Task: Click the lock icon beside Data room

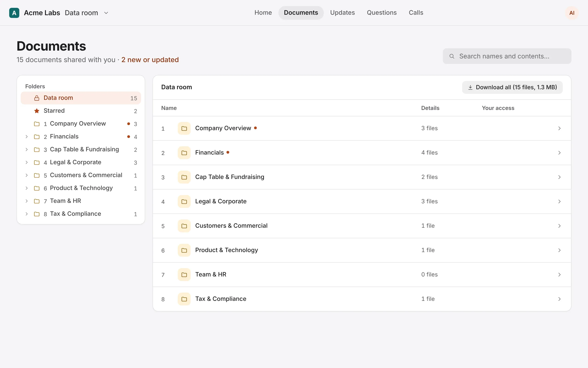Action: tap(37, 98)
